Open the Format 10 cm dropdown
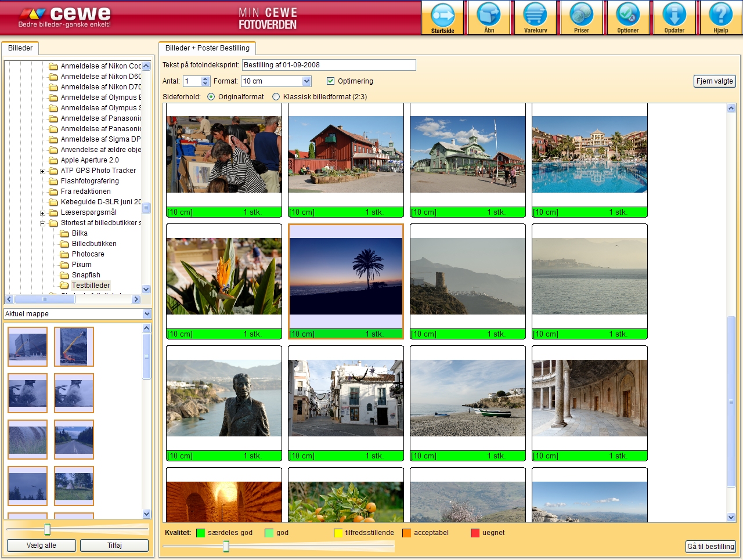743x560 pixels. (x=306, y=81)
